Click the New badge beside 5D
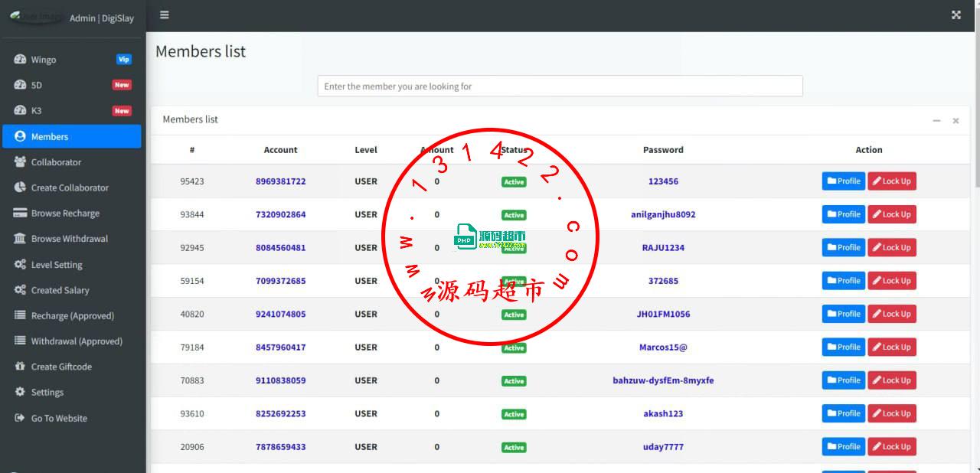The image size is (980, 473). point(122,85)
